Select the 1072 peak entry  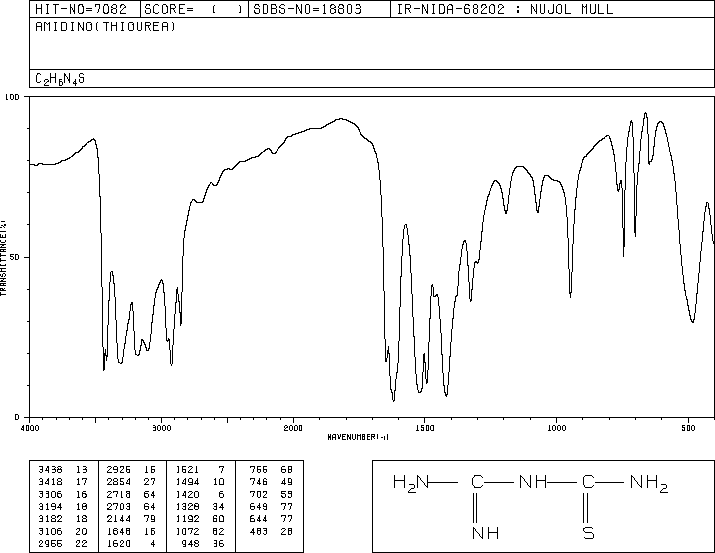[201, 531]
